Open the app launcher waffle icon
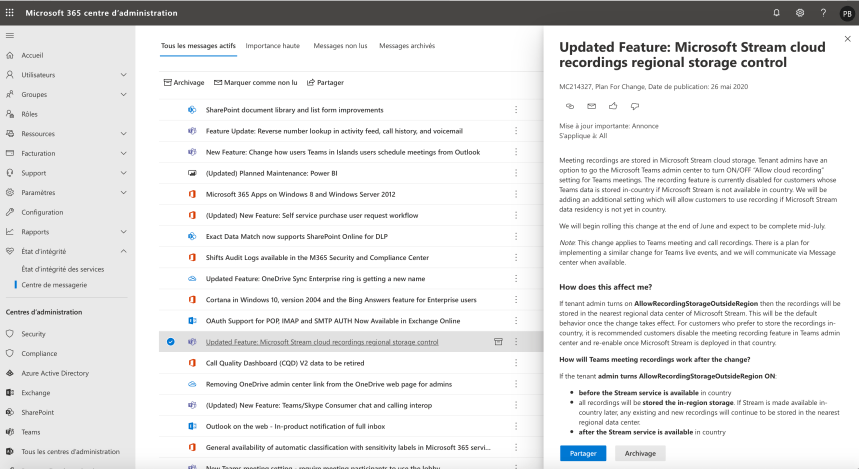This screenshot has height=469, width=859. (11, 13)
